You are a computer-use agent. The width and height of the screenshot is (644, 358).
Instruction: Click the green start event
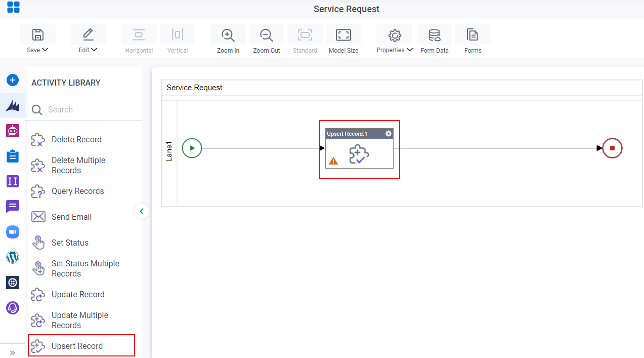coord(192,148)
